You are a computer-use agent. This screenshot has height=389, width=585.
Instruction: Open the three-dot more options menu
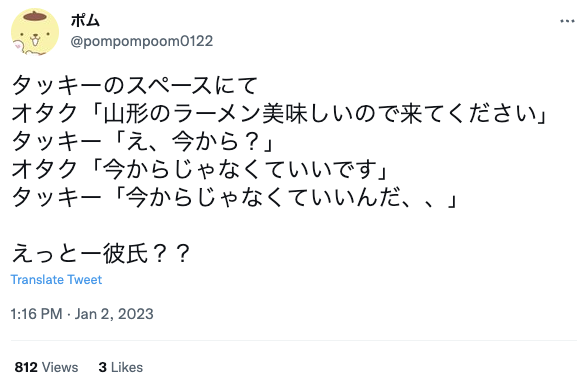click(567, 21)
